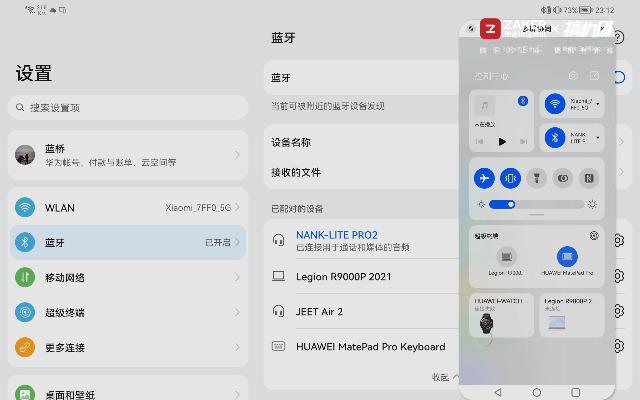Toggle the fourth quick button beside NFC
640x400 pixels.
pos(562,178)
